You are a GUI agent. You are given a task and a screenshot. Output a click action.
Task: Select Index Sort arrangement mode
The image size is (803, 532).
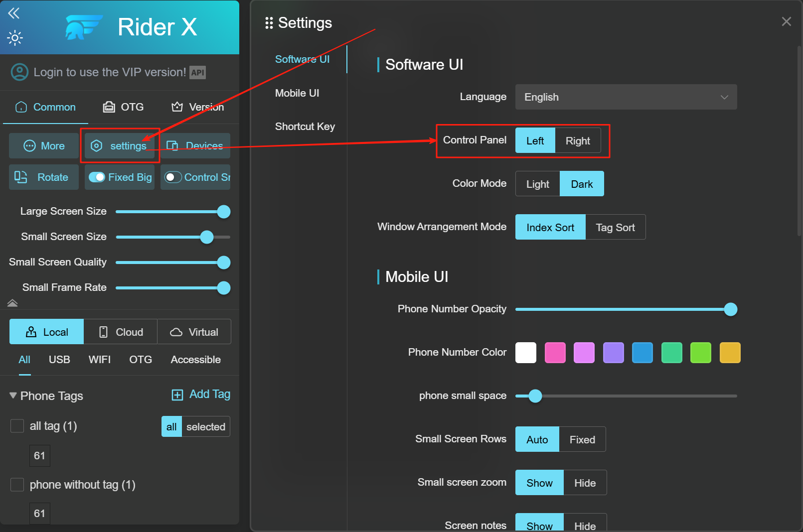550,228
